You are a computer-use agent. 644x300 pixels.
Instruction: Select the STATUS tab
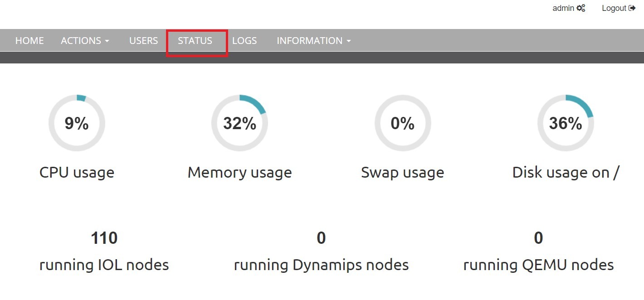(x=195, y=41)
